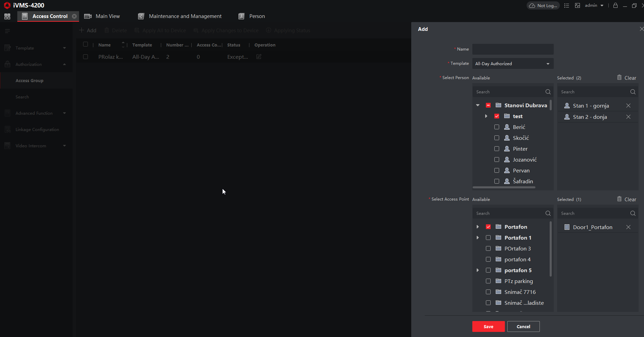Open the lock screen icon in title bar

point(615,5)
